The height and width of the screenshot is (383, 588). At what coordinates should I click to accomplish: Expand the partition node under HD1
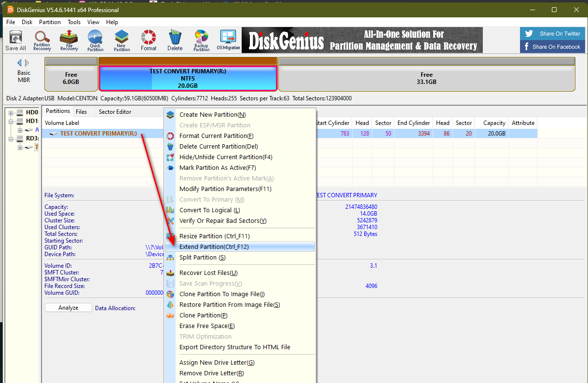click(x=20, y=130)
